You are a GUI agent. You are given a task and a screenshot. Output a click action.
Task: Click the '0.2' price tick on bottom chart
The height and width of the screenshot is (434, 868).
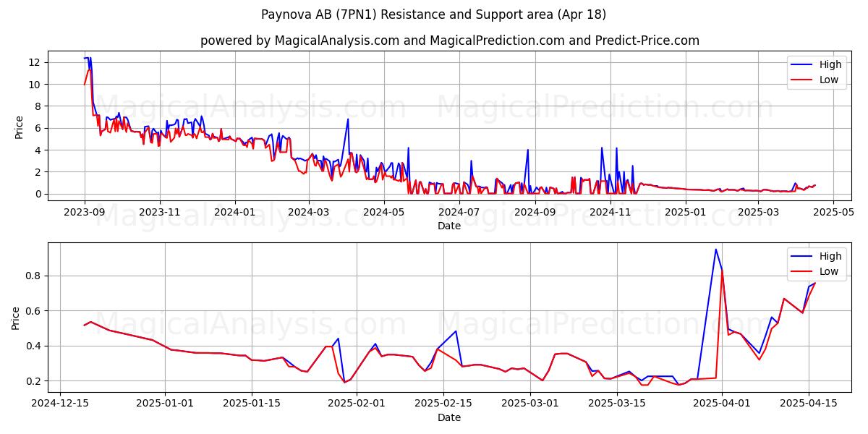[33, 381]
